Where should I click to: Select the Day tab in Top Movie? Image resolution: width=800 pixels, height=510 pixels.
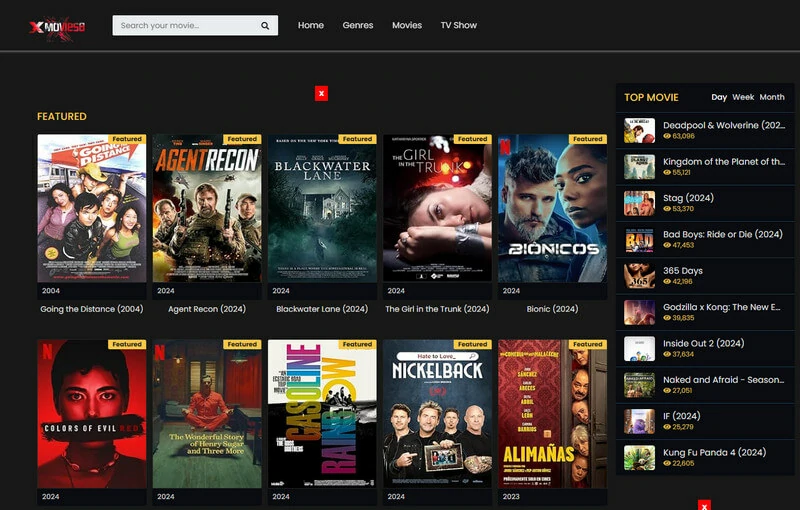(x=719, y=97)
